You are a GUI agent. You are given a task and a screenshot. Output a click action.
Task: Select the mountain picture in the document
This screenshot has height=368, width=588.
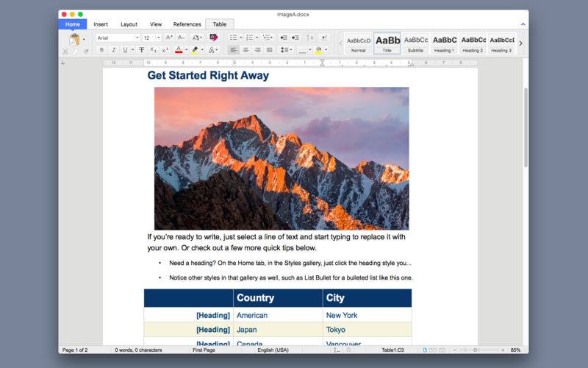[282, 158]
